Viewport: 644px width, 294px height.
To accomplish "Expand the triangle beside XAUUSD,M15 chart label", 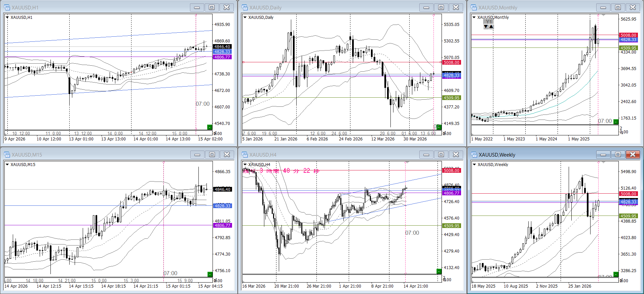I will [7, 165].
